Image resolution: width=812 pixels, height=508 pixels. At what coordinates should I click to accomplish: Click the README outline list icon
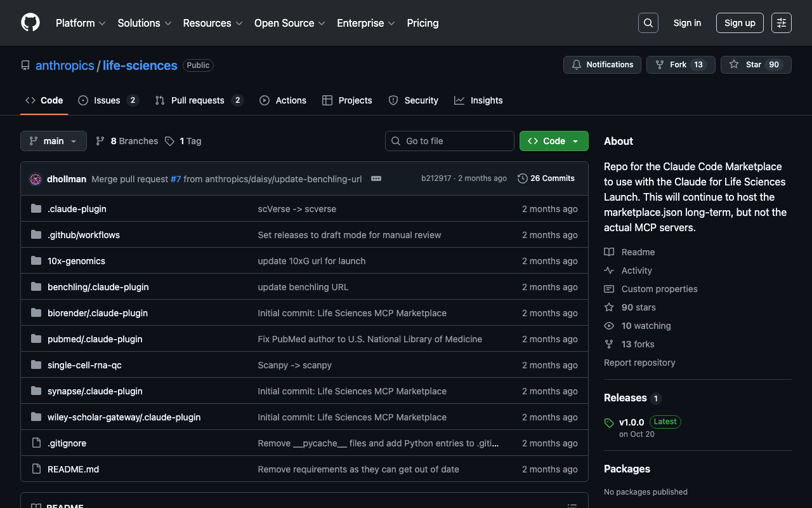click(x=572, y=506)
